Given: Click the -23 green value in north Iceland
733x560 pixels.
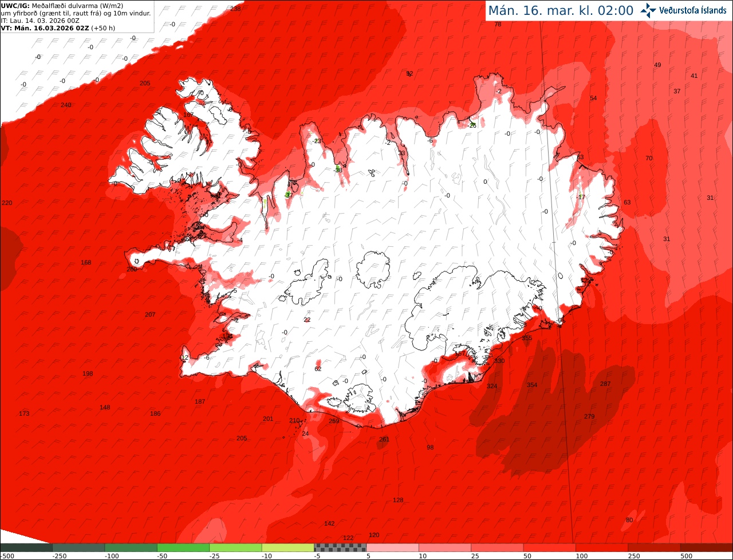Looking at the screenshot, I should pyautogui.click(x=317, y=141).
